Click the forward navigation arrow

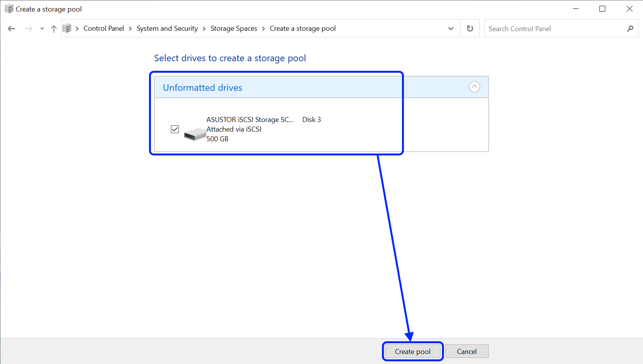point(29,28)
